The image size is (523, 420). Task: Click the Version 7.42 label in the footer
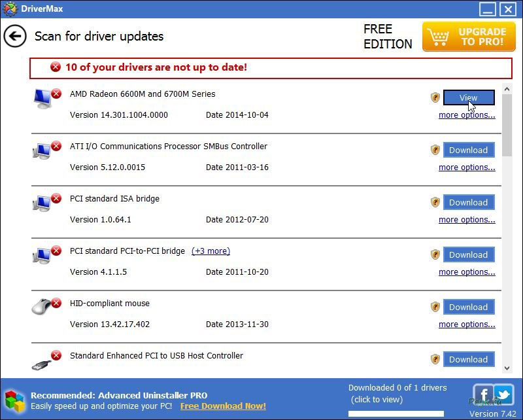click(x=493, y=414)
